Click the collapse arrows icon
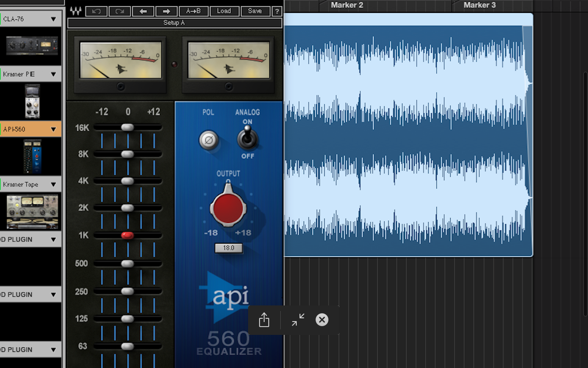Viewport: 588px width, 368px height. click(x=298, y=320)
